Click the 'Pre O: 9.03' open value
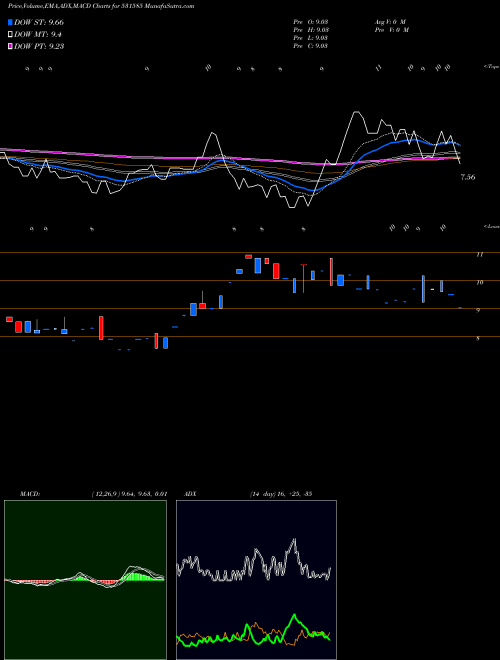 pos(311,21)
